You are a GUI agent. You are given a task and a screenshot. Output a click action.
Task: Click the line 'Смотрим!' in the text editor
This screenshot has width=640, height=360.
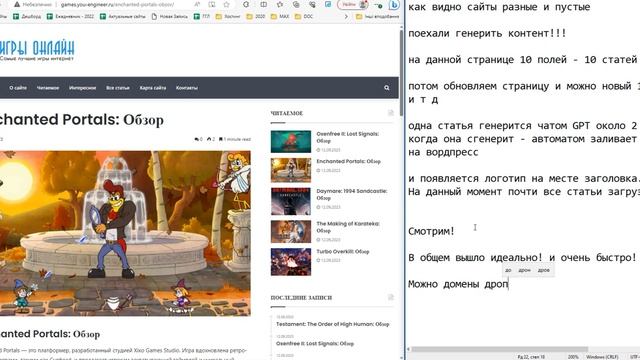point(431,231)
